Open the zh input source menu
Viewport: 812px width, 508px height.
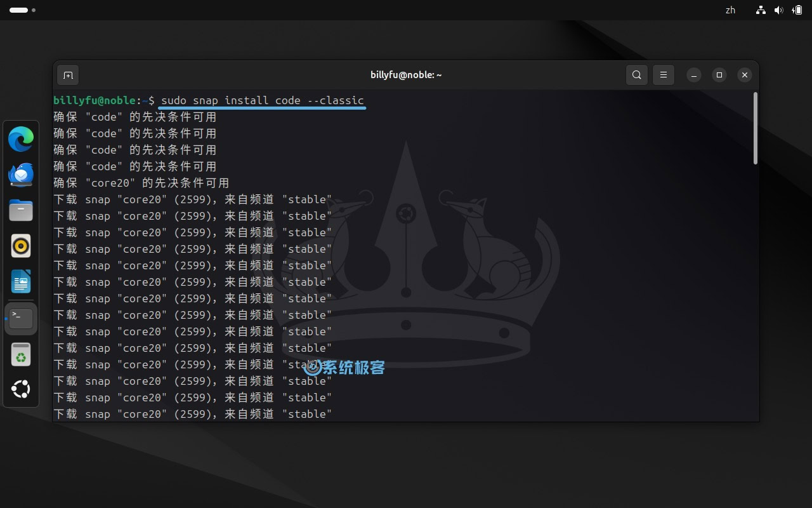click(x=730, y=10)
